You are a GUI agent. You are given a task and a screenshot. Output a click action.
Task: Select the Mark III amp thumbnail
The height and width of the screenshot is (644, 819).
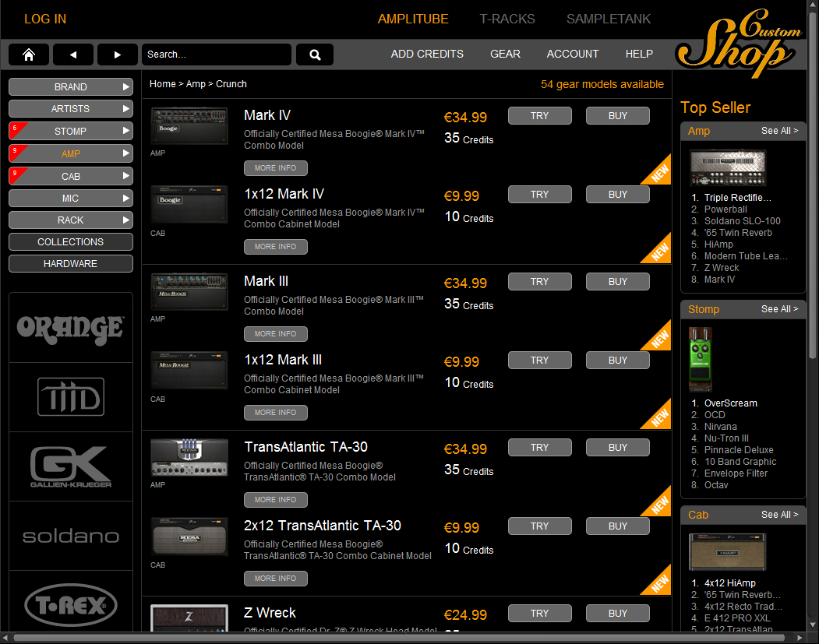click(189, 292)
